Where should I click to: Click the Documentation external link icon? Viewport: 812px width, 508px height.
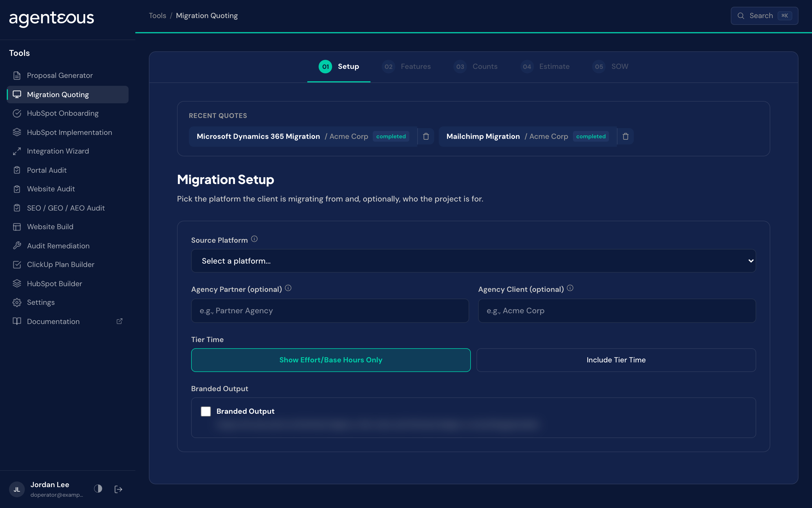point(120,321)
